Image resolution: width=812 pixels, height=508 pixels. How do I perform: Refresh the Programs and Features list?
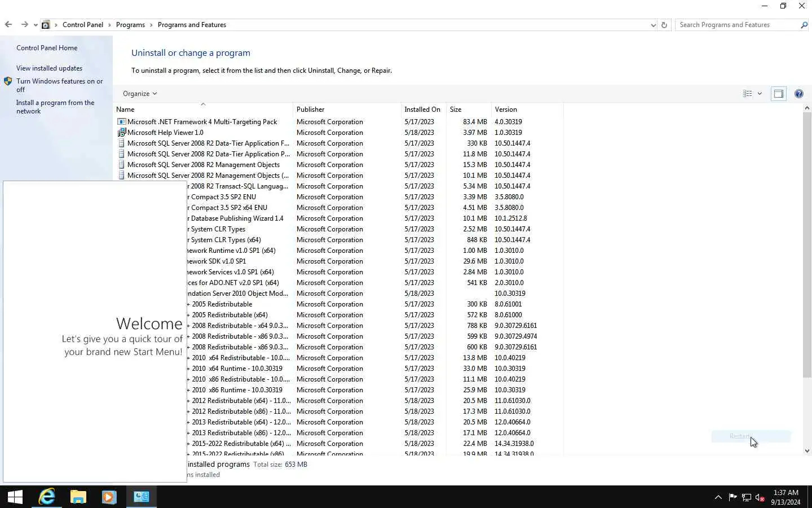[664, 25]
